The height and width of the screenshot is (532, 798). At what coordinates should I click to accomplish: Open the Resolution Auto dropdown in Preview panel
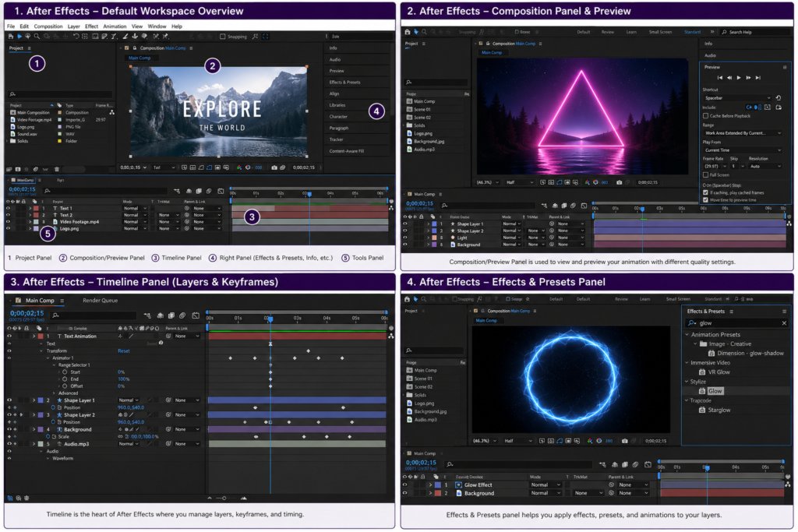tap(765, 167)
